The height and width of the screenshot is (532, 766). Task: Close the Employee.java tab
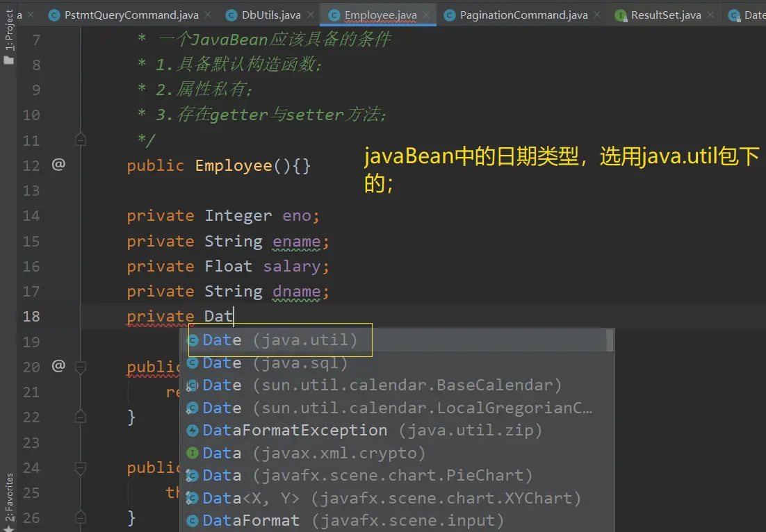point(426,15)
